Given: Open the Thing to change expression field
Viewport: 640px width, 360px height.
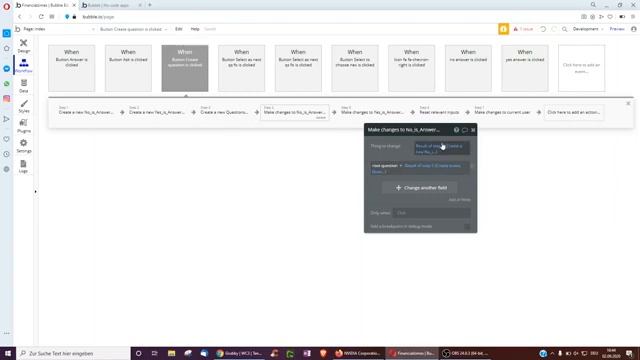Looking at the screenshot, I should tap(442, 149).
